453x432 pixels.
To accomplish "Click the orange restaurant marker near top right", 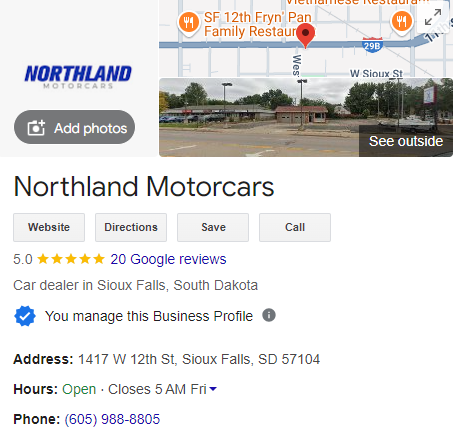I will 402,22.
